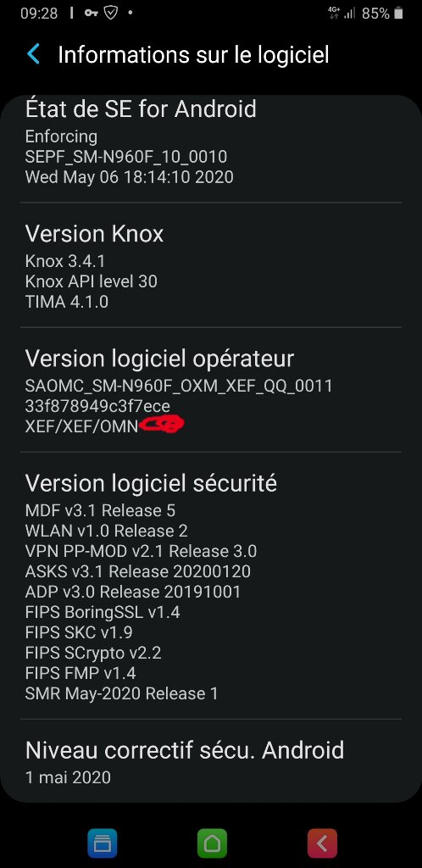Tap the green home navigation button
The width and height of the screenshot is (422, 868).
tap(213, 843)
